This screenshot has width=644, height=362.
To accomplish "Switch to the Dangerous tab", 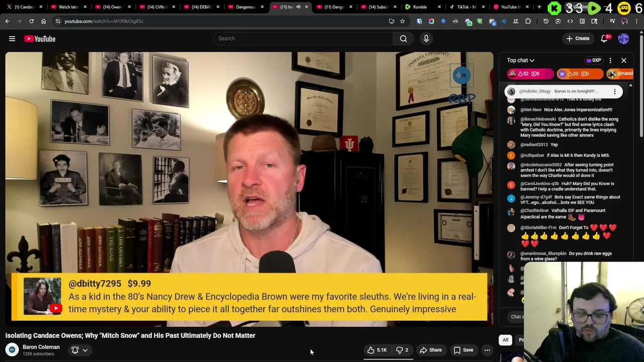I will point(246,7).
